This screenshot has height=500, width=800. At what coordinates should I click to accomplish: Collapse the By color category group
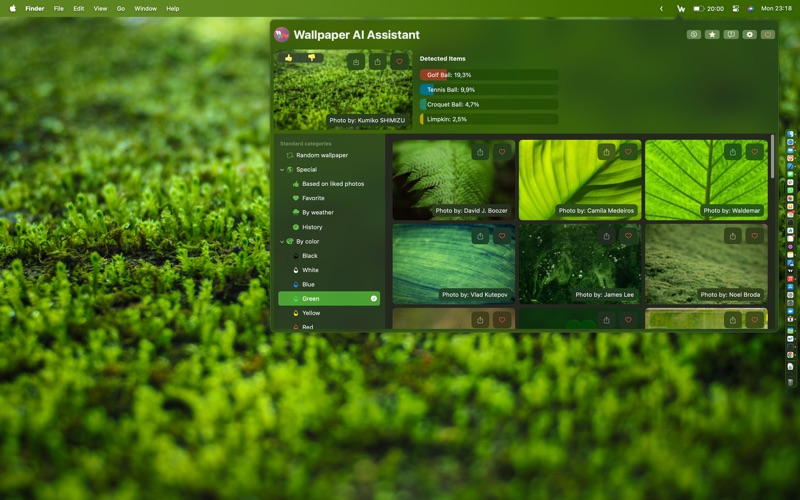pyautogui.click(x=282, y=242)
